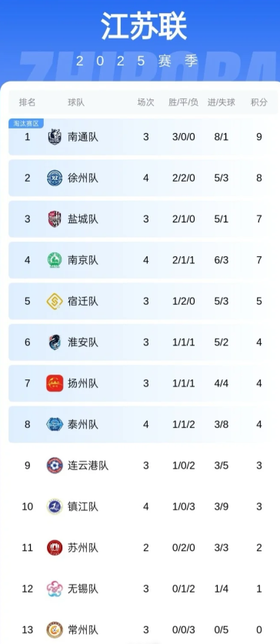Tap the pink 无锡队 flower logo
This screenshot has width=280, height=644.
click(x=55, y=589)
